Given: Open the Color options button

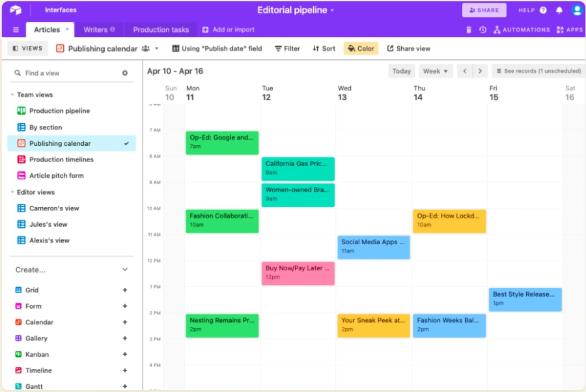Looking at the screenshot, I should tap(361, 48).
